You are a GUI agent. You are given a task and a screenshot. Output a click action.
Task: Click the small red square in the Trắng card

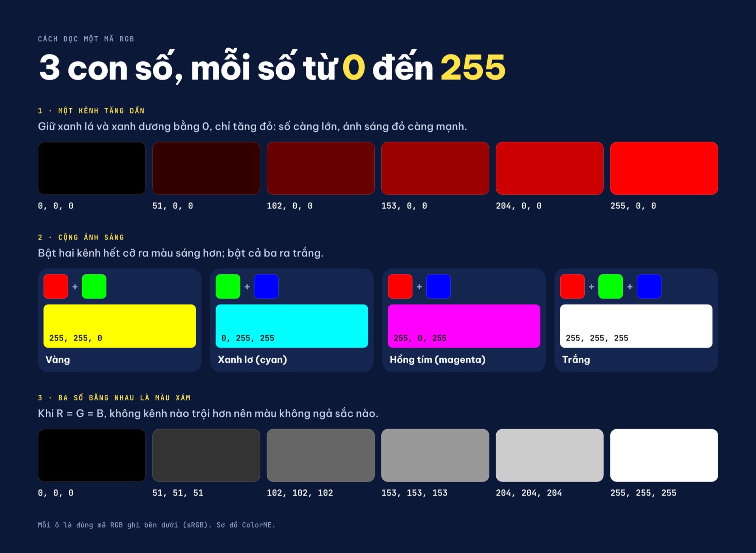(x=572, y=286)
